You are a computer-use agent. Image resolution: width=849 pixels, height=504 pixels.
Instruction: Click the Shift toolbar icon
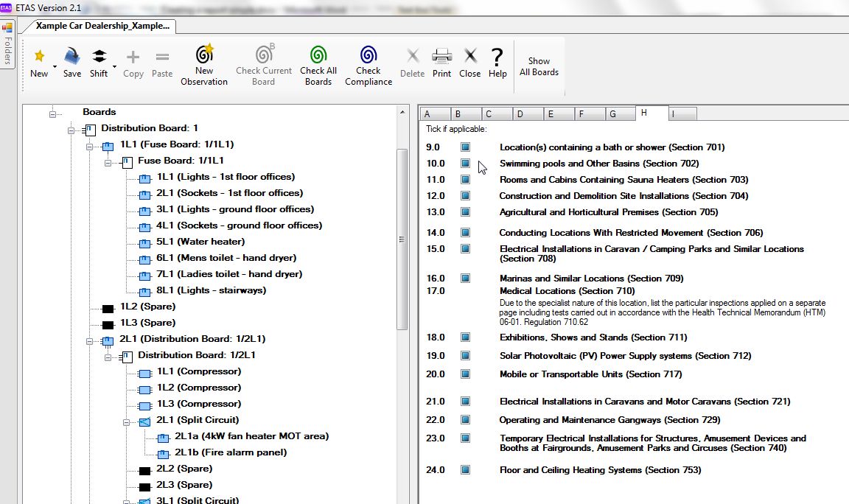[x=99, y=63]
